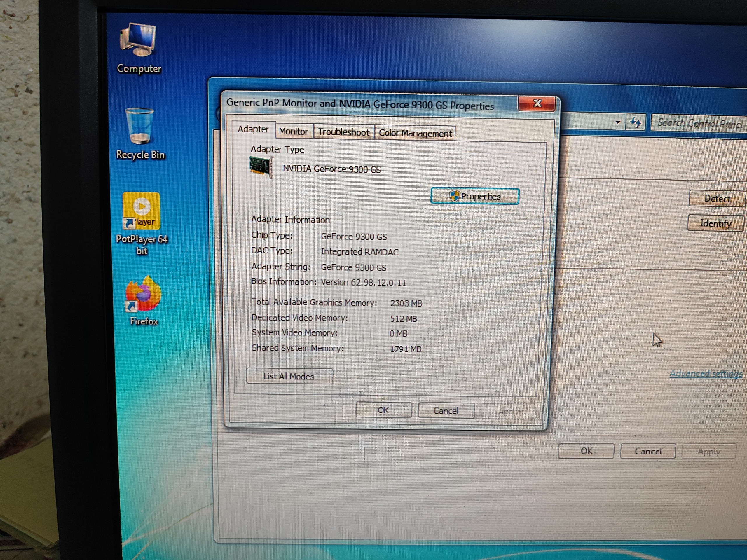Image resolution: width=747 pixels, height=560 pixels.
Task: Close the GeForce 9300 GS Properties dialog
Action: coord(537,103)
